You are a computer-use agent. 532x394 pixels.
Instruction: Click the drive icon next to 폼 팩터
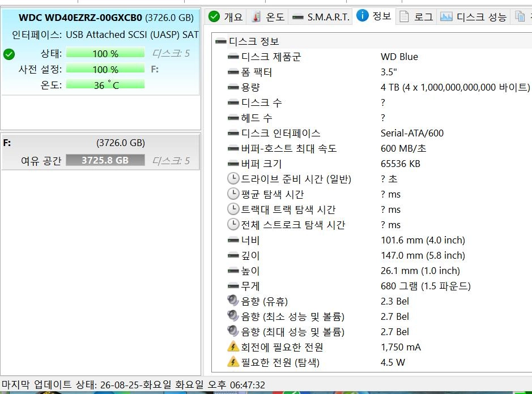click(x=233, y=72)
